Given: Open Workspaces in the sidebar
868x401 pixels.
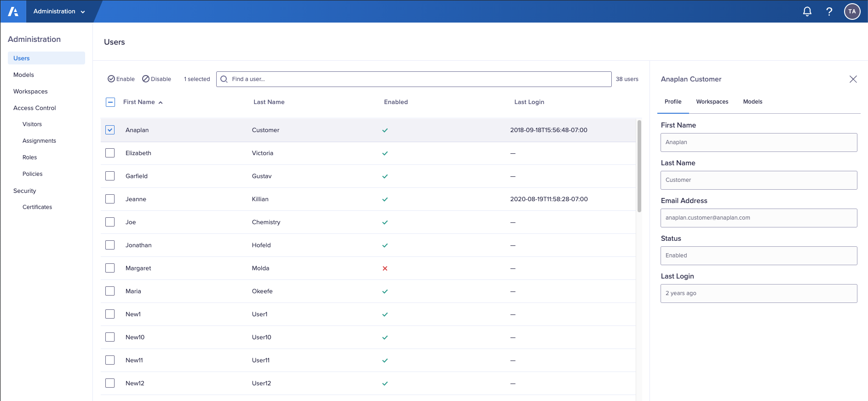Looking at the screenshot, I should pyautogui.click(x=30, y=91).
